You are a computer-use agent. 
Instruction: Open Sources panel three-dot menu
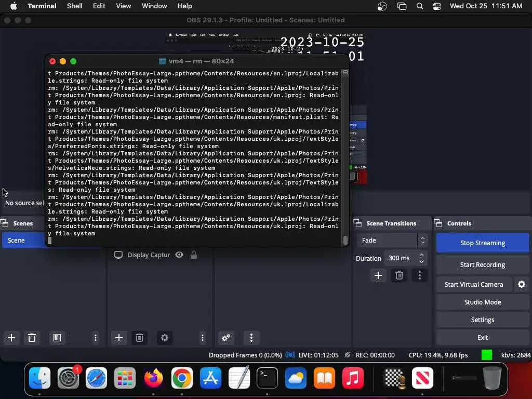(203, 338)
